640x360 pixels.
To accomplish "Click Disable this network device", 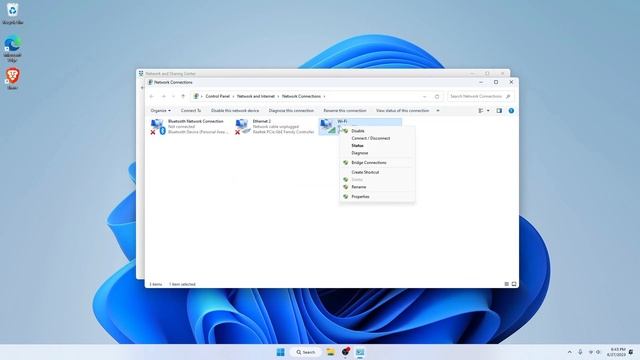I will pyautogui.click(x=235, y=111).
